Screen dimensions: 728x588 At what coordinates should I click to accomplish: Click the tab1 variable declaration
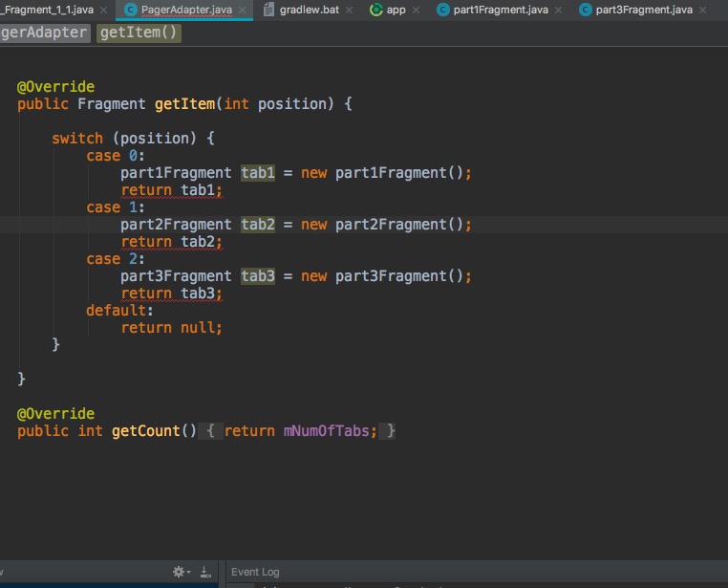click(x=258, y=173)
